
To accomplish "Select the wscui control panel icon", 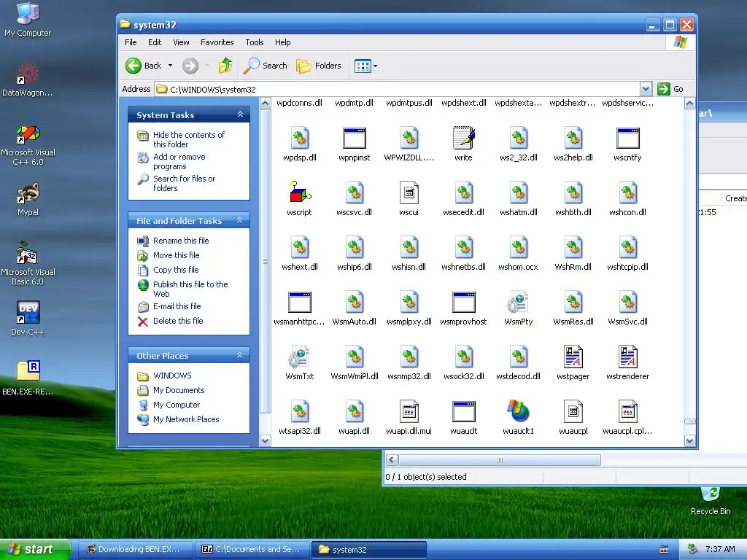I will (x=409, y=192).
